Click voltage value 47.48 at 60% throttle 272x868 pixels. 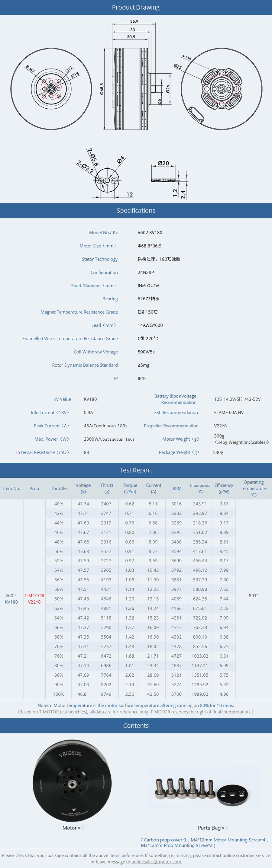pos(83,599)
